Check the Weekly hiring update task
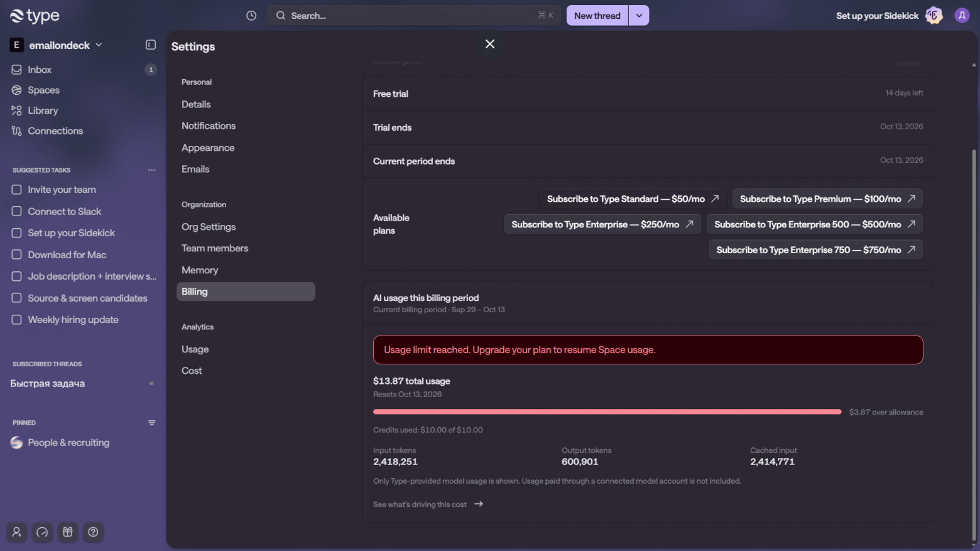This screenshot has width=980, height=551. [x=17, y=320]
